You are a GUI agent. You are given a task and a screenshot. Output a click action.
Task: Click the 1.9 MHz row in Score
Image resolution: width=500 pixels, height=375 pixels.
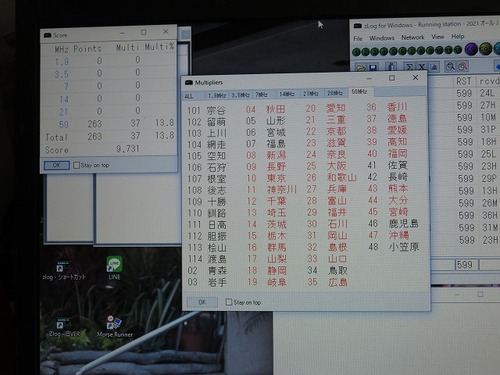(x=109, y=61)
